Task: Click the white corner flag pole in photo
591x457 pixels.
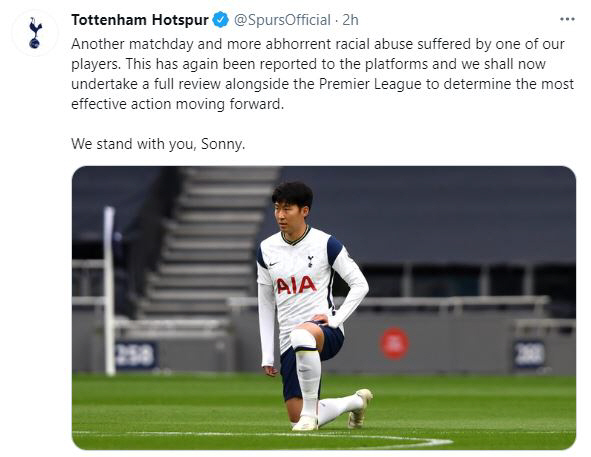Action: [110, 291]
